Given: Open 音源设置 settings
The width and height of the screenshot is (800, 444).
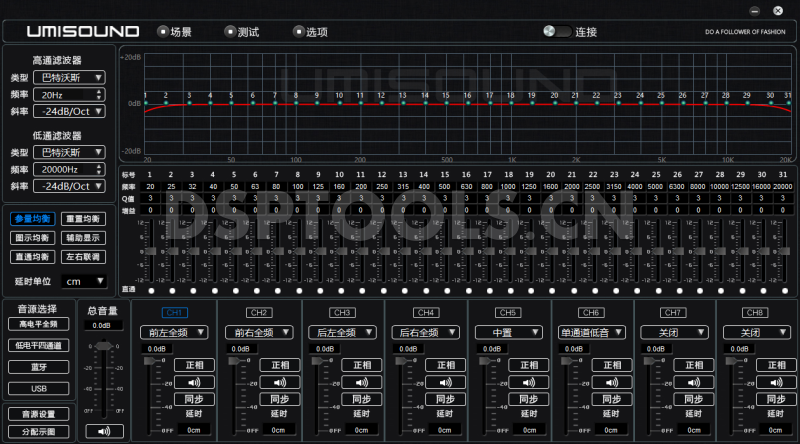Looking at the screenshot, I should click(39, 414).
